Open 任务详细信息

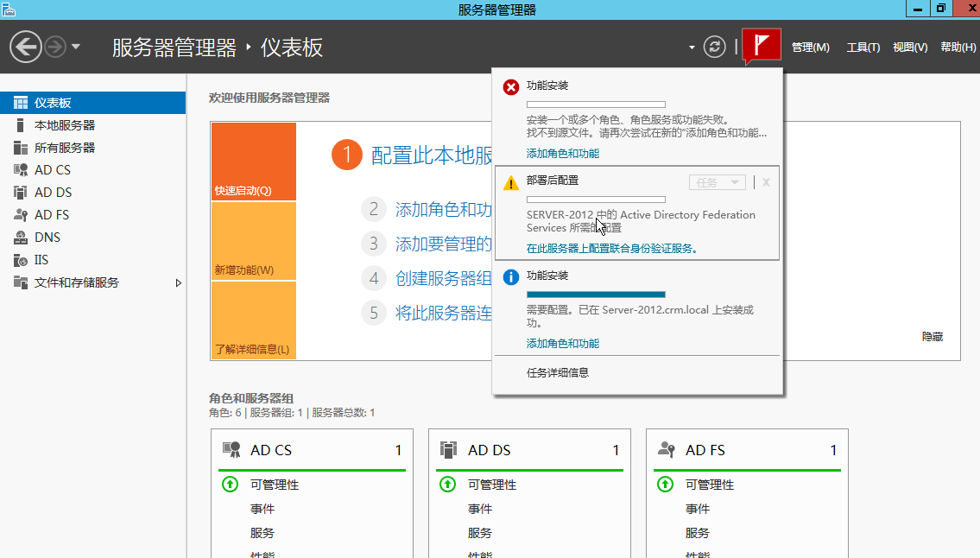click(558, 373)
